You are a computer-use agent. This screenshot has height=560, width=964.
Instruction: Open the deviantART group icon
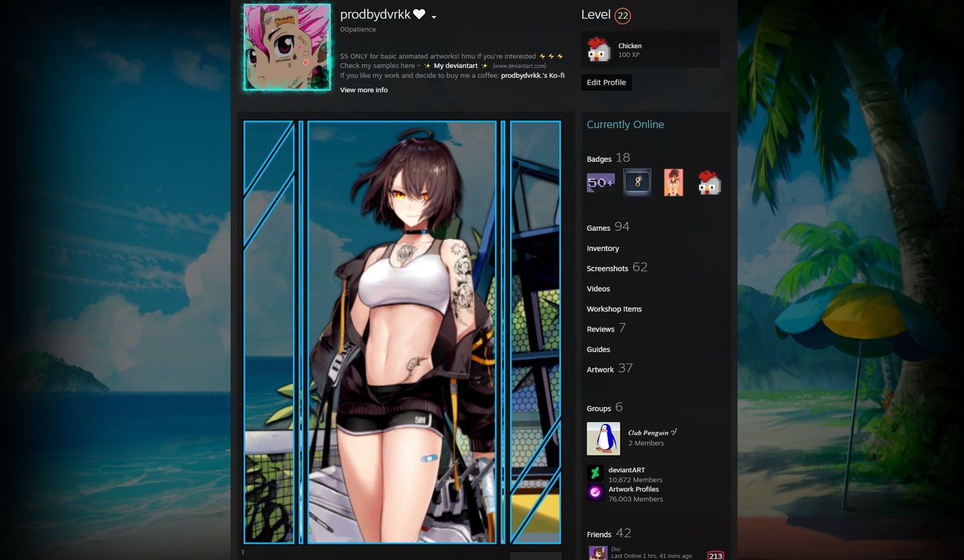click(x=595, y=473)
